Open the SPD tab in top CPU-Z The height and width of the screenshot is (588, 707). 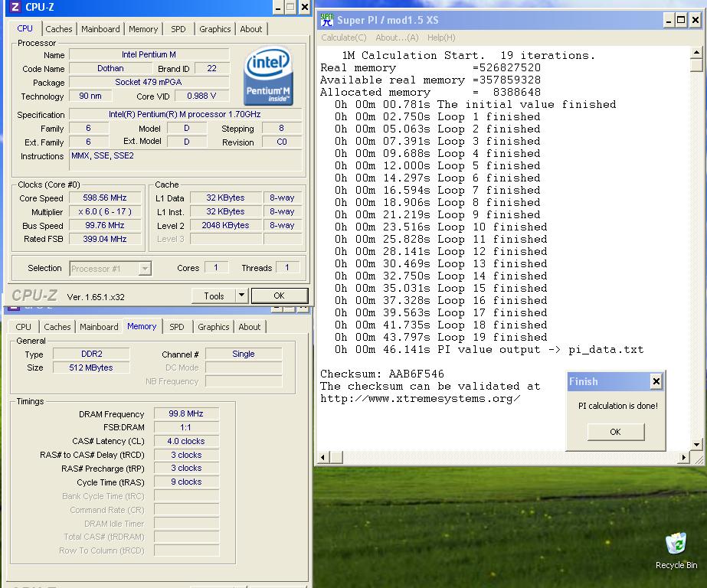coord(178,29)
